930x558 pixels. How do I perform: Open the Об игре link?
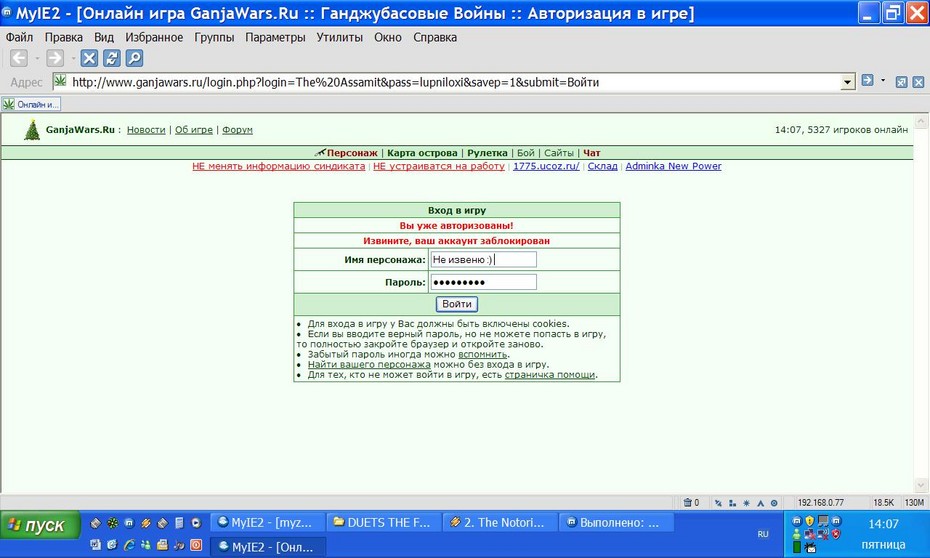point(193,129)
